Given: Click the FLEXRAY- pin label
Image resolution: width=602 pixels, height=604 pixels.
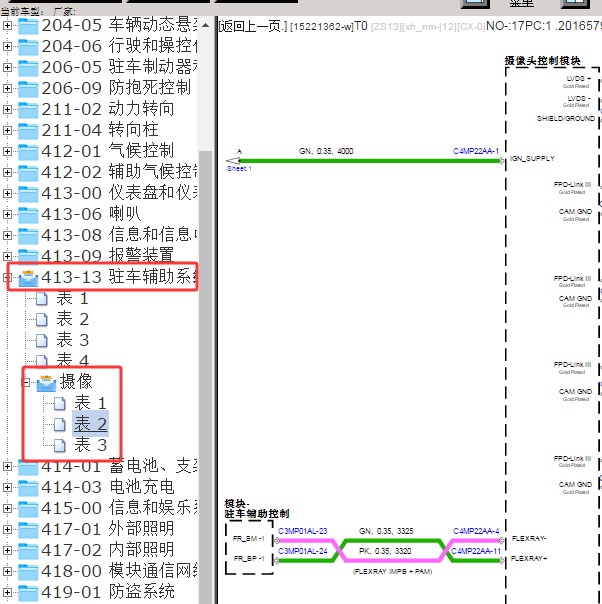Looking at the screenshot, I should point(528,539).
